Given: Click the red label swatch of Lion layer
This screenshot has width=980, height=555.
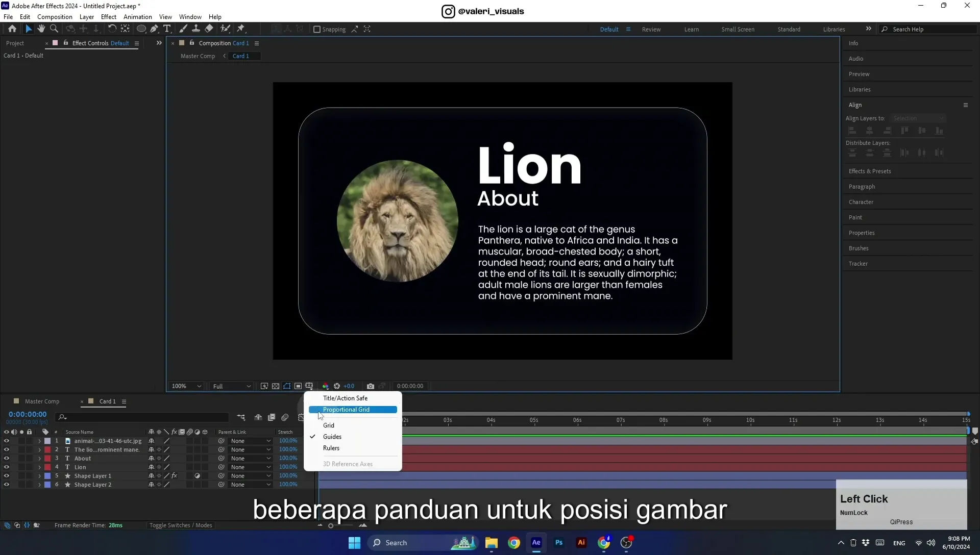Looking at the screenshot, I should tap(47, 467).
